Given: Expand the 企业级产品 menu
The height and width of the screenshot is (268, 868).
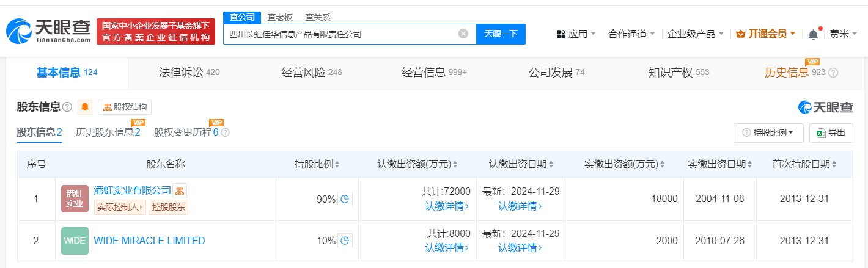Looking at the screenshot, I should point(695,34).
